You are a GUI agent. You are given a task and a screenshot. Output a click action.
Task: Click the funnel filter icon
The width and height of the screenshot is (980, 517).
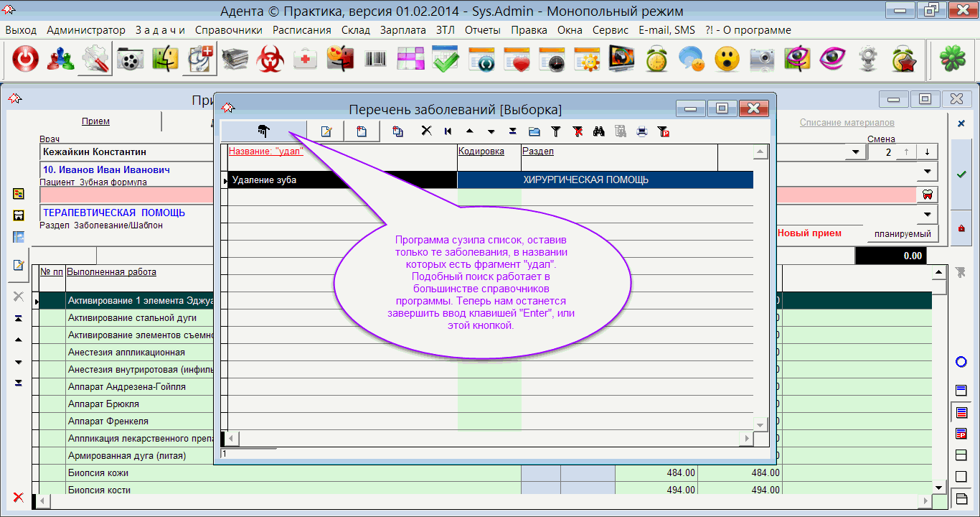click(x=555, y=131)
